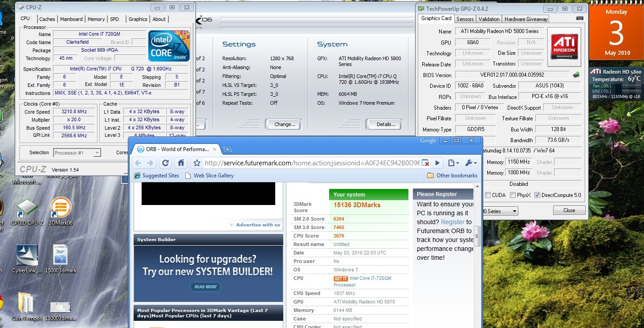Click the SM 3.0 Score 7465 value
The image size is (644, 328).
coord(339,227)
